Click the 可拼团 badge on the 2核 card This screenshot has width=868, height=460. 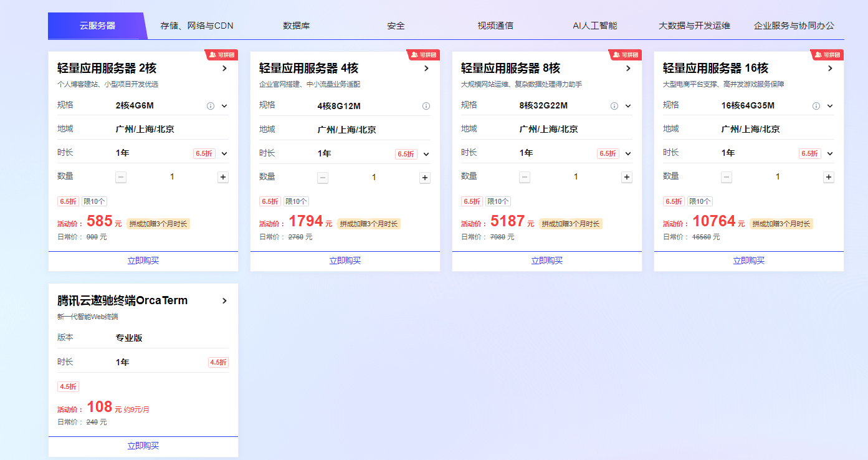click(x=222, y=55)
